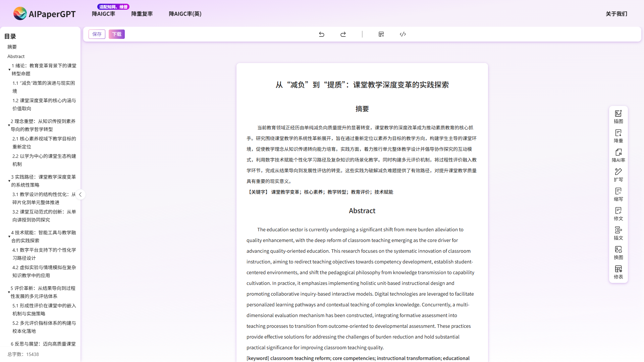Viewport: 644px width, 362px height.
Task: Select the 缩写 condensing tool
Action: click(618, 194)
